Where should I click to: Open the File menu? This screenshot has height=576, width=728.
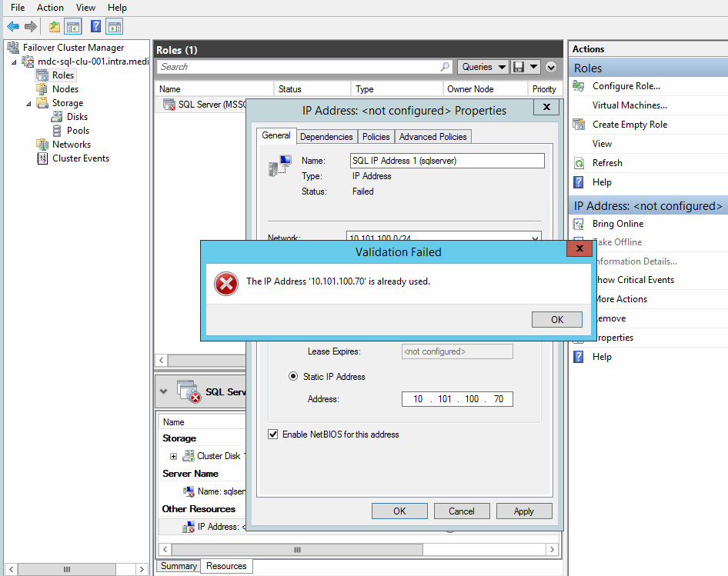pos(18,8)
